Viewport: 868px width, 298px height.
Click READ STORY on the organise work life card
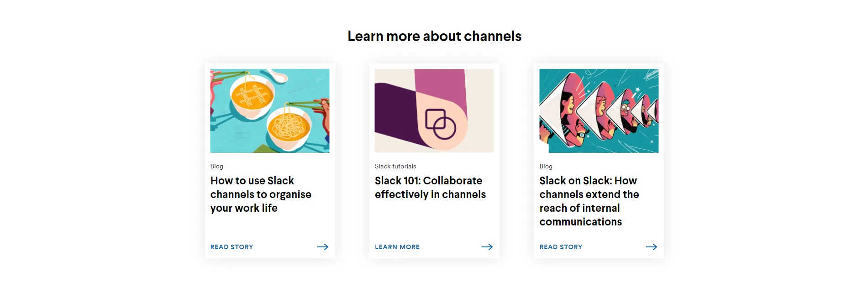tap(231, 247)
